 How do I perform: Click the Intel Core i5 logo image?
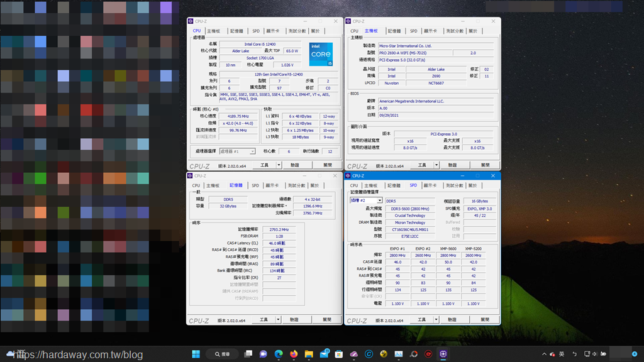pyautogui.click(x=321, y=54)
